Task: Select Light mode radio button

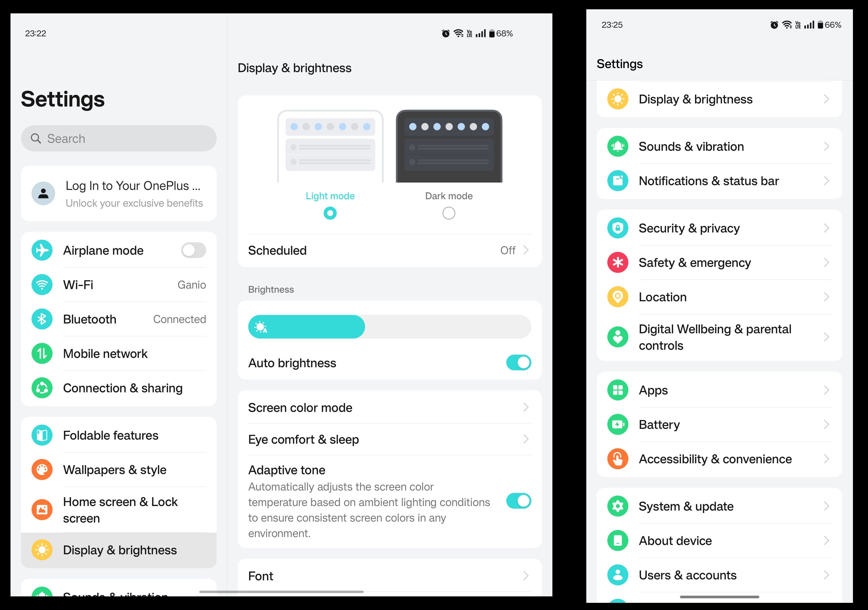Action: click(330, 213)
